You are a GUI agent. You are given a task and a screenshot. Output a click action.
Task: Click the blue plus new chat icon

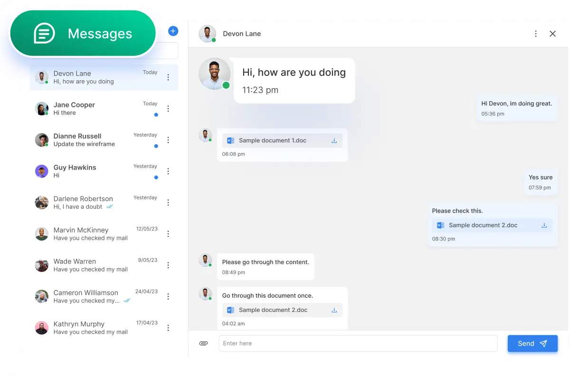pos(173,31)
